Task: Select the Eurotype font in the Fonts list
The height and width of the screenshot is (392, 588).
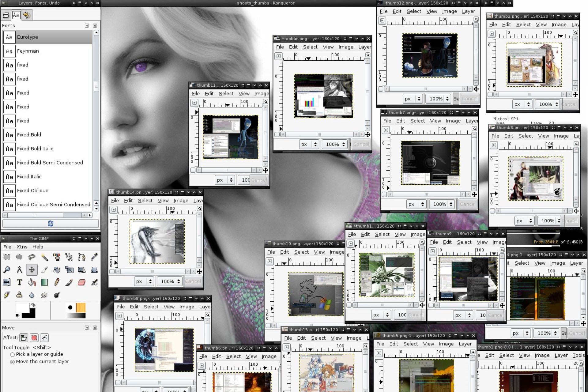Action: click(28, 37)
